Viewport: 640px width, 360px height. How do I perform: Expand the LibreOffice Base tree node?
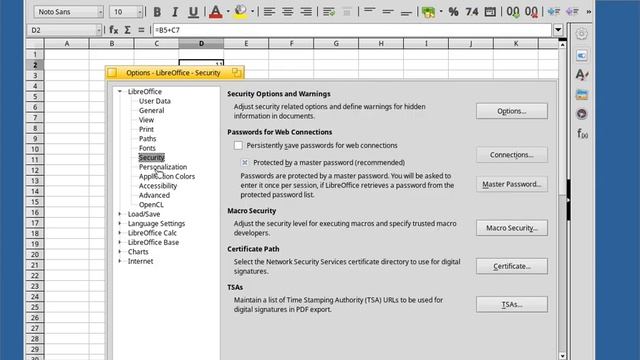[x=120, y=242]
